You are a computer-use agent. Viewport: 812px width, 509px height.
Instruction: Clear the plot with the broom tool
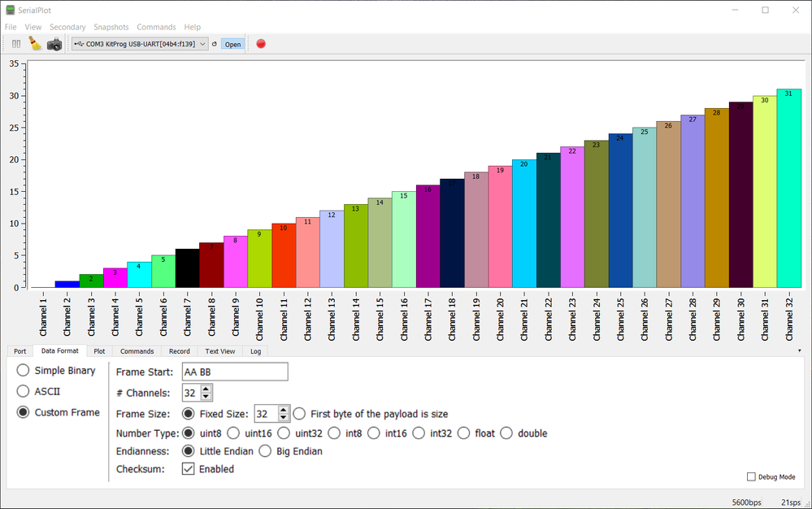click(x=34, y=44)
